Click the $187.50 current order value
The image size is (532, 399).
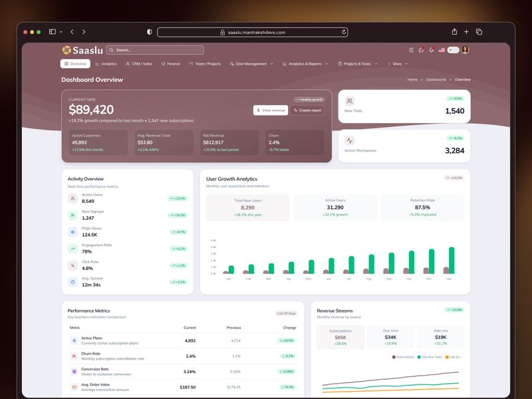click(x=188, y=387)
